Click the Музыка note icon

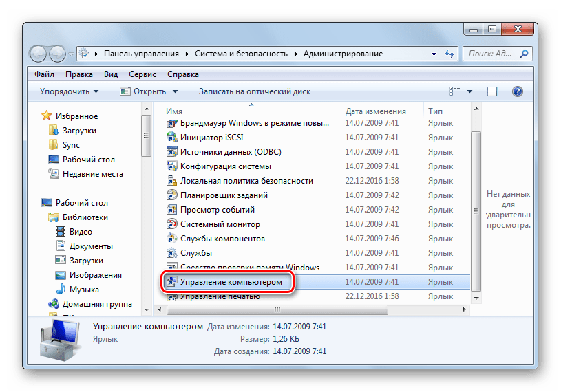[61, 289]
